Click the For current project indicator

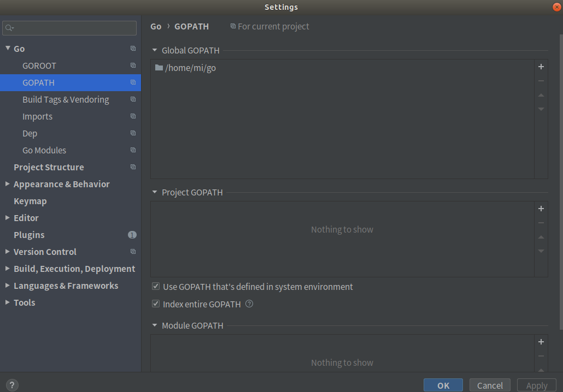tap(269, 26)
